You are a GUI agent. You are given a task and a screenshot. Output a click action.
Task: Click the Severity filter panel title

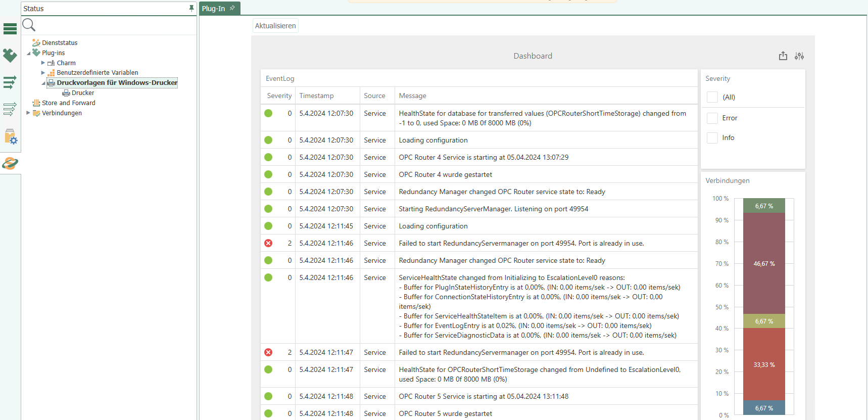tap(717, 78)
